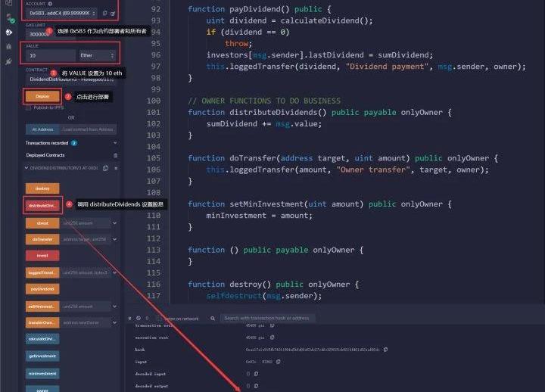545x392 pixels.
Task: Enable the Publish to IPFS checkbox
Action: coord(29,107)
